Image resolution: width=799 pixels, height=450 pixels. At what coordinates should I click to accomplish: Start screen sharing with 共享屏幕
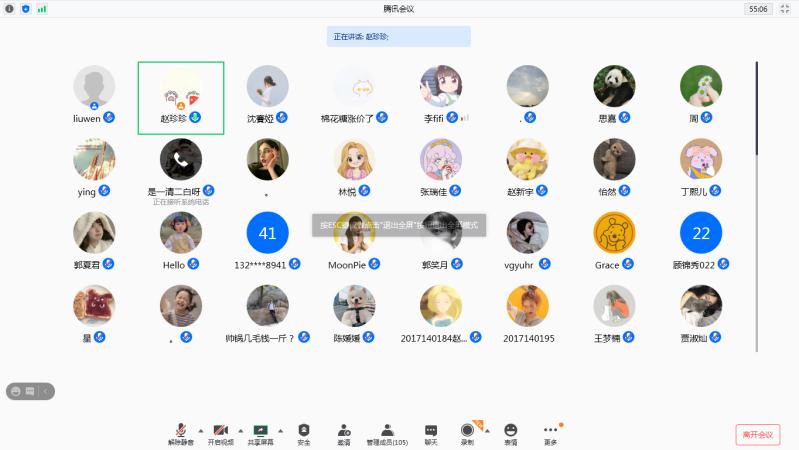[260, 432]
